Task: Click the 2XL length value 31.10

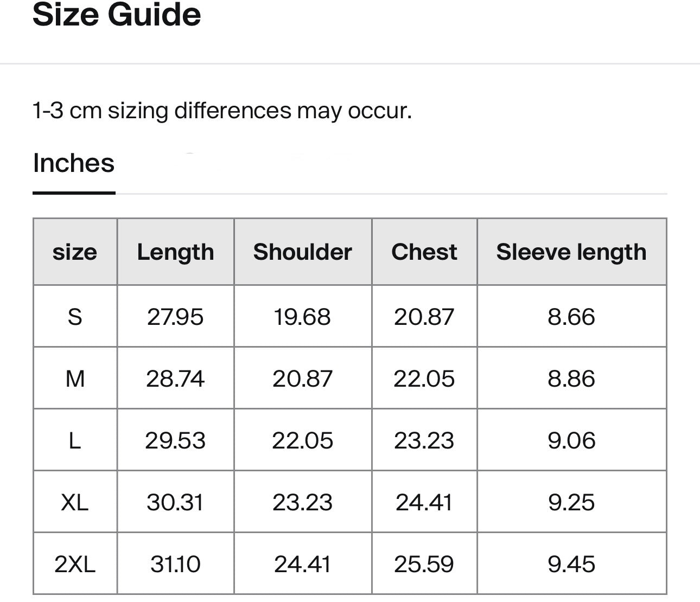Action: tap(175, 564)
